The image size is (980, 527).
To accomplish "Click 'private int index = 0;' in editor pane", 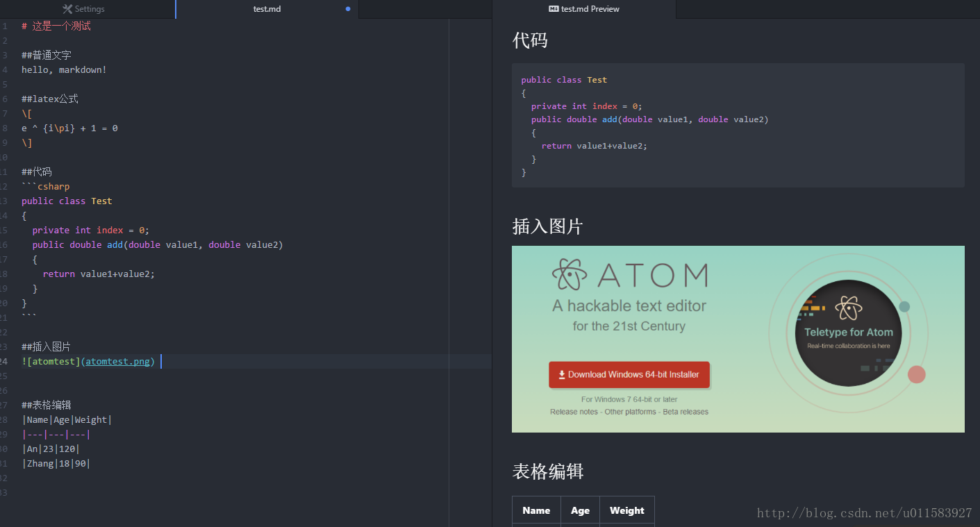I will (91, 230).
